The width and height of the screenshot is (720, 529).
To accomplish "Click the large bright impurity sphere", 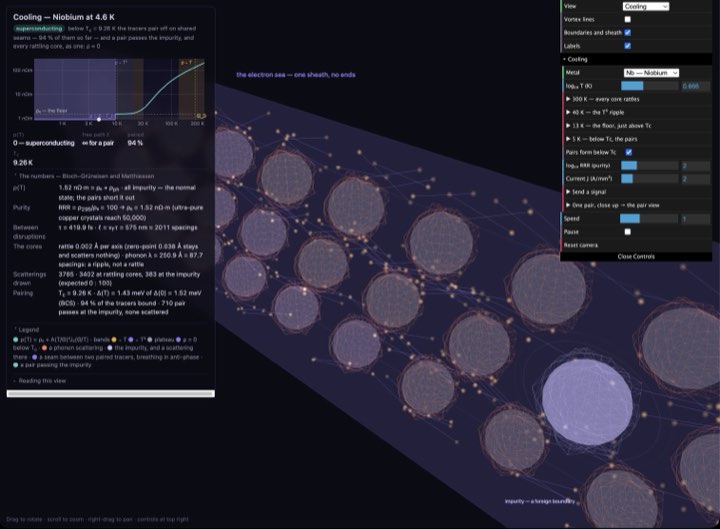I will tap(587, 401).
